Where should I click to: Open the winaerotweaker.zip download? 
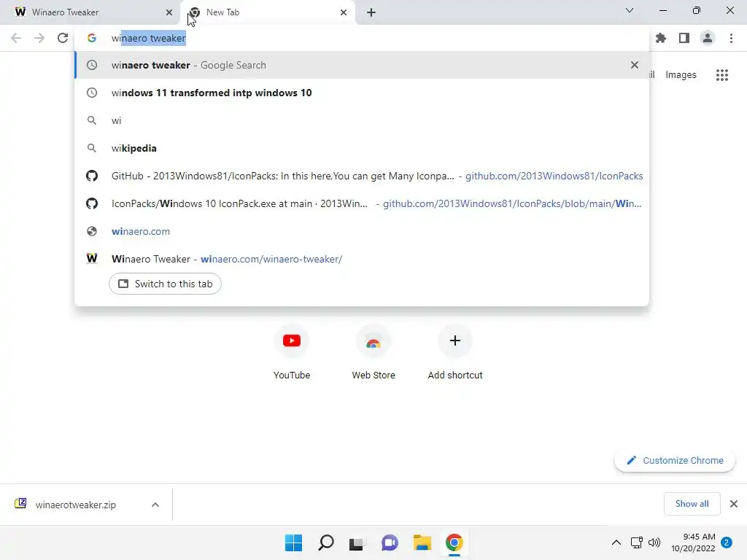(x=75, y=505)
